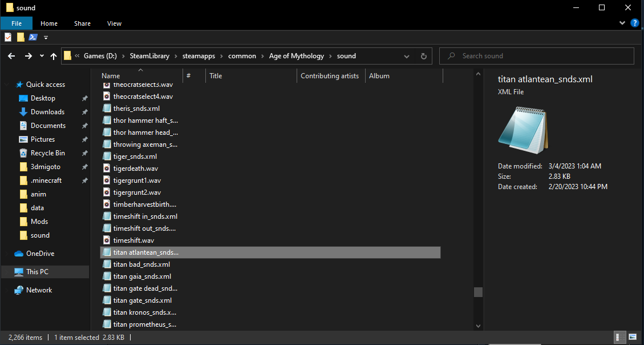The width and height of the screenshot is (644, 345).
Task: Expand the ribbon with the chevron
Action: [622, 23]
